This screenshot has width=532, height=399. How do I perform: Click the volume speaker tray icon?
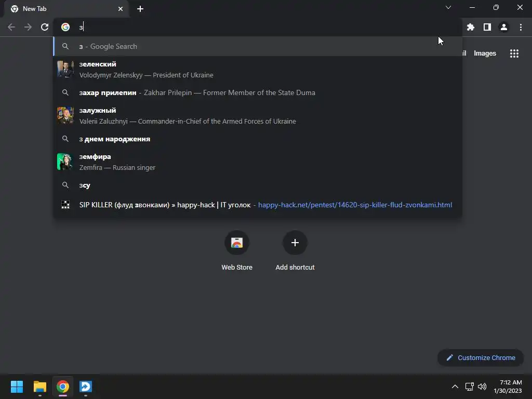(482, 387)
